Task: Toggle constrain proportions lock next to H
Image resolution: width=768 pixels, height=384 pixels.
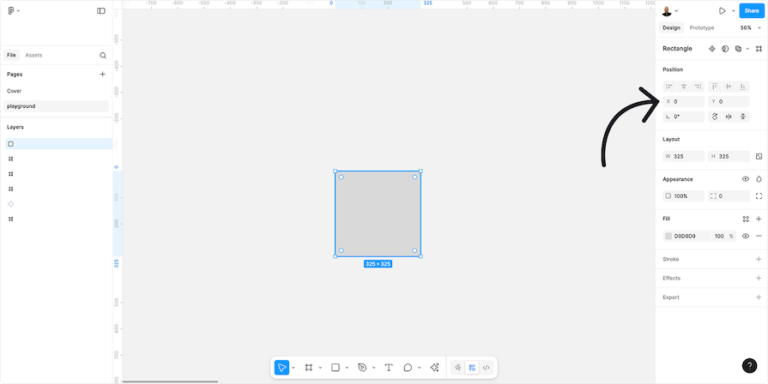Action: 759,156
